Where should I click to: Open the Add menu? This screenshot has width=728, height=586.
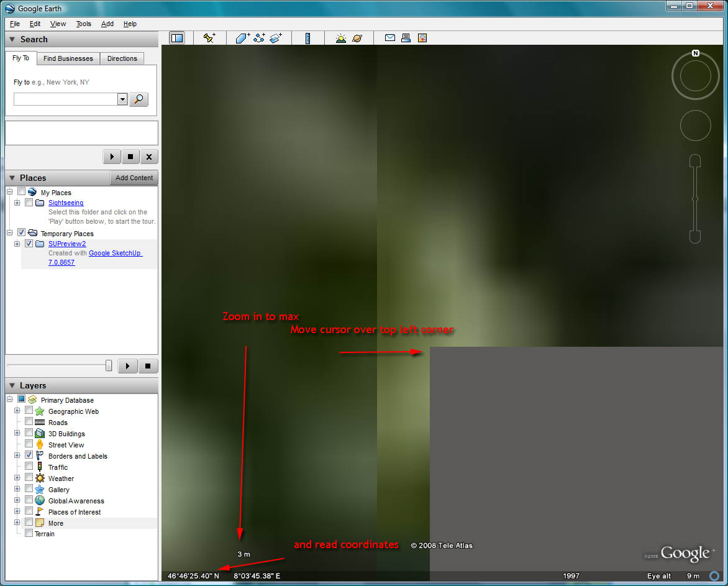point(107,24)
